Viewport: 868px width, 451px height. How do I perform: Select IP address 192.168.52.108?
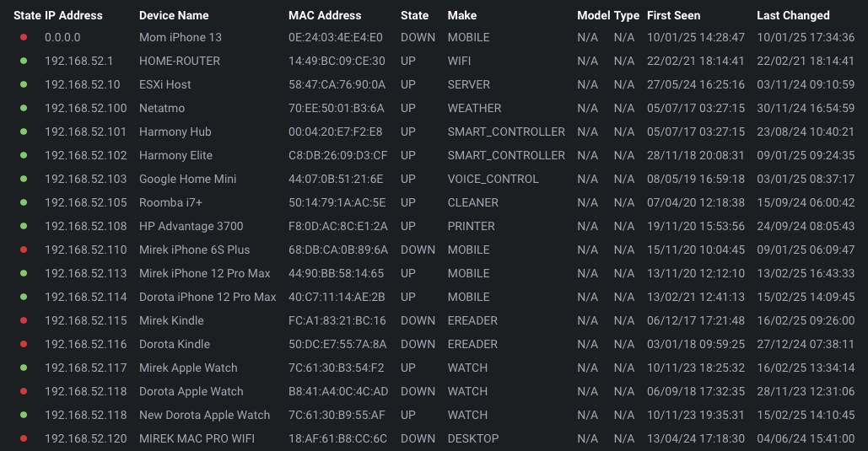86,226
